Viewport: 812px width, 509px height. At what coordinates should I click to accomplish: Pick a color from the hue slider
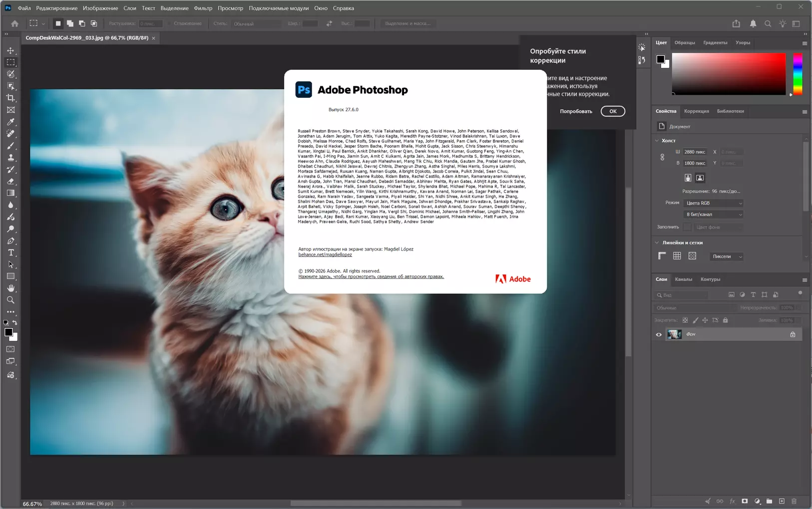(798, 74)
